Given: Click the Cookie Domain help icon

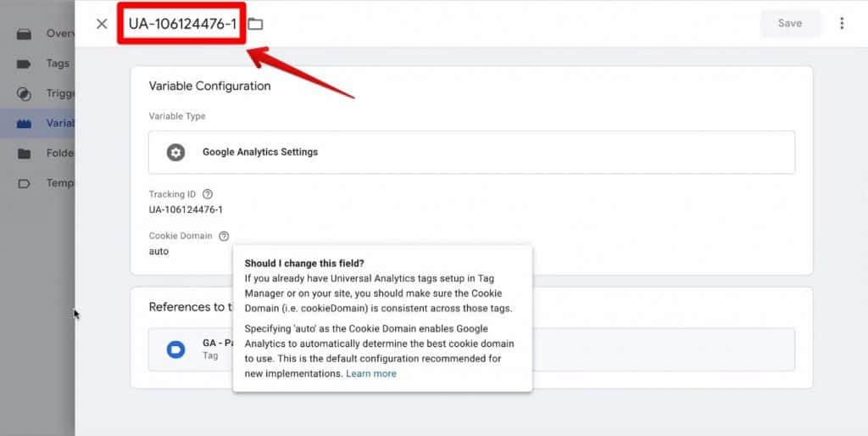Looking at the screenshot, I should point(224,236).
